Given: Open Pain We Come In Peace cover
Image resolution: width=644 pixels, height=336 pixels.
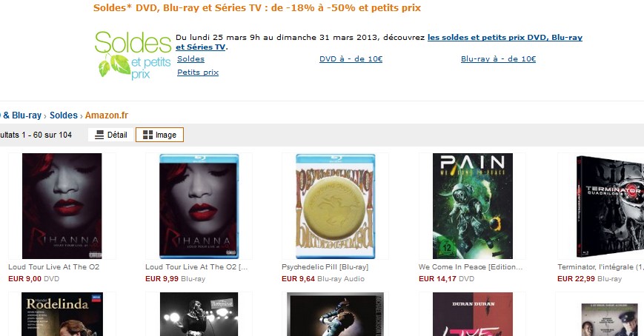Looking at the screenshot, I should coord(473,206).
